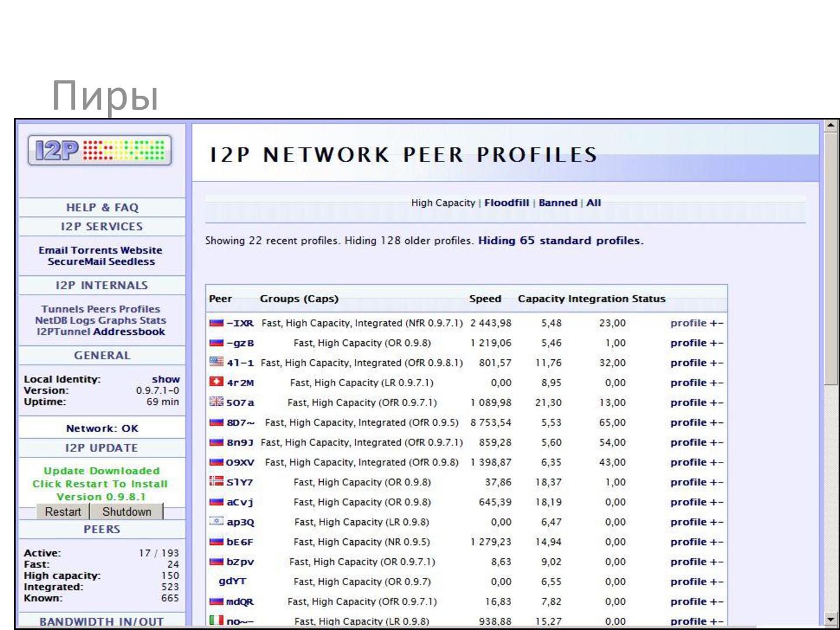Click the Norwegian flag beside peer SlY7
Screen dimensions: 840x630
pyautogui.click(x=216, y=481)
